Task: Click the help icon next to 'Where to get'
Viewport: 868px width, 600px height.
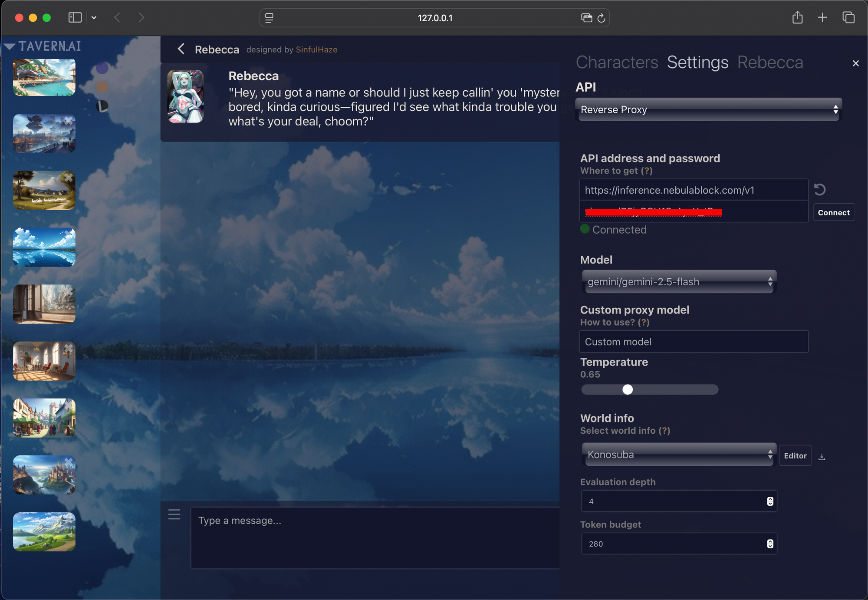Action: click(647, 171)
